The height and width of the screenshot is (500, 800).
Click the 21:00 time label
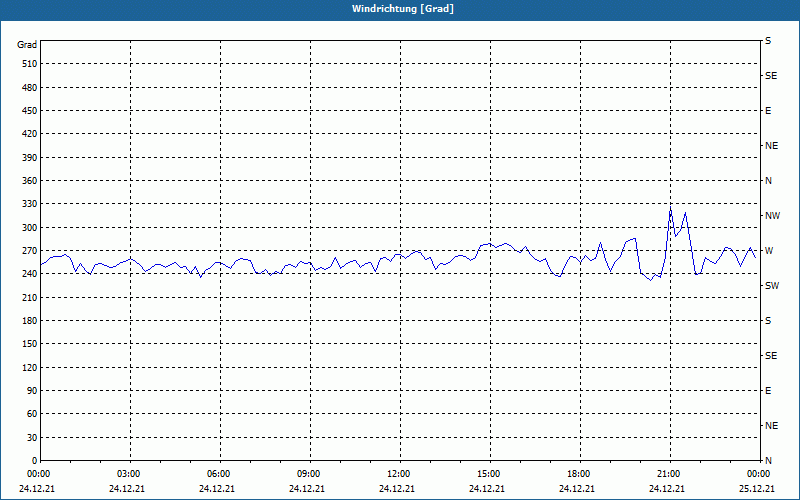tap(670, 474)
